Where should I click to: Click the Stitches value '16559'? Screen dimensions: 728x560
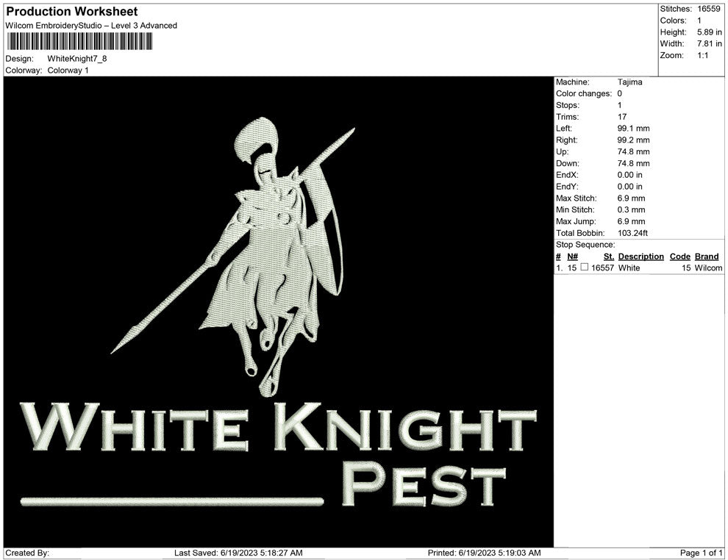pyautogui.click(x=708, y=9)
